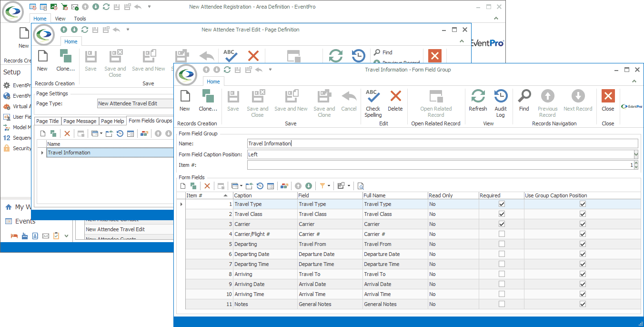Open quick access customize arrow in Page Definition window
Screen dimensions: 644x327
(x=128, y=30)
